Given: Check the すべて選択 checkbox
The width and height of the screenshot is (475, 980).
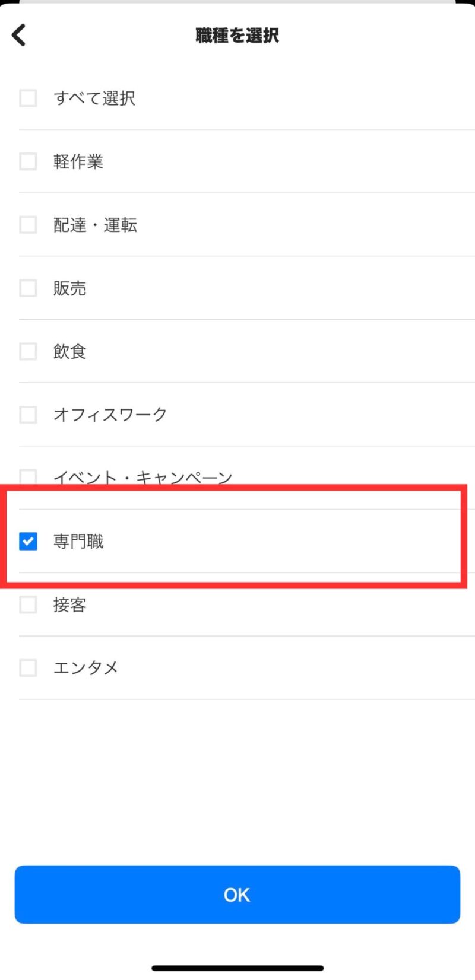Looking at the screenshot, I should (x=28, y=98).
